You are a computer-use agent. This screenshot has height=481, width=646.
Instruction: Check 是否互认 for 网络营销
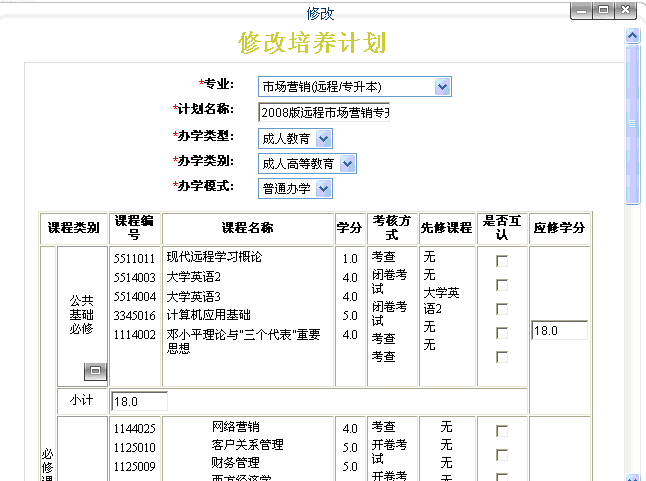(502, 431)
